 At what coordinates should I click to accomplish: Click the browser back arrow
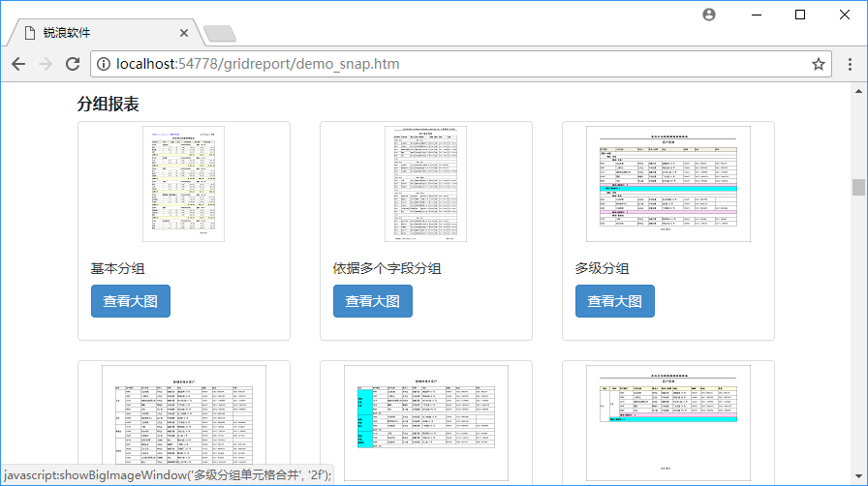pos(18,64)
